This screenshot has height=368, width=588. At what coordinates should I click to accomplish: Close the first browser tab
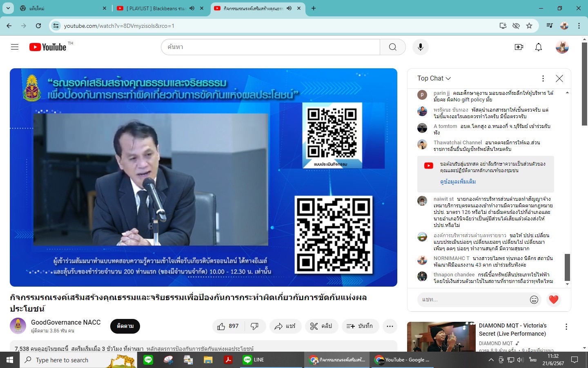105,8
